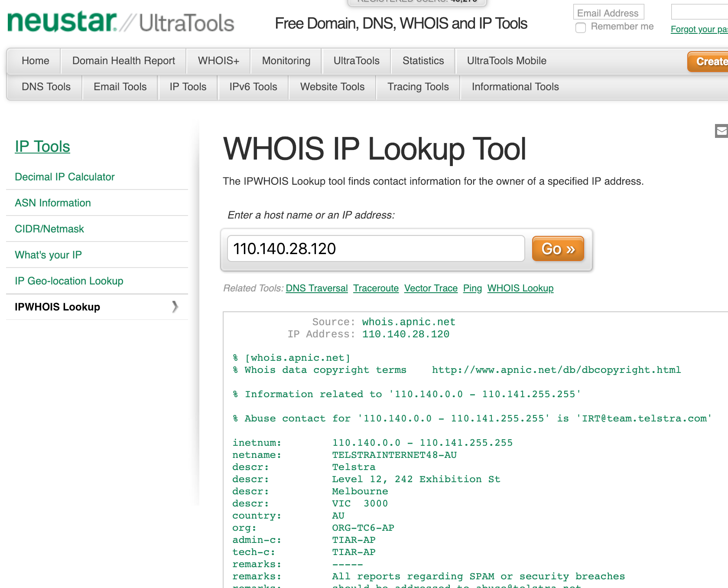Open the ASN Information sidebar link
The image size is (728, 588).
coord(53,203)
